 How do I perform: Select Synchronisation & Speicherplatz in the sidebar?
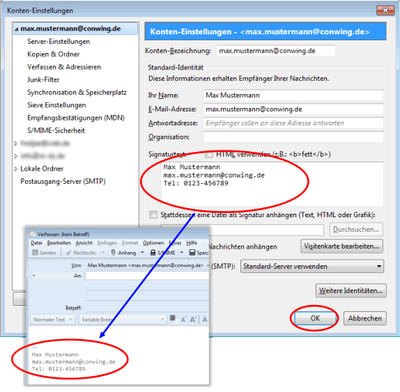(x=77, y=92)
